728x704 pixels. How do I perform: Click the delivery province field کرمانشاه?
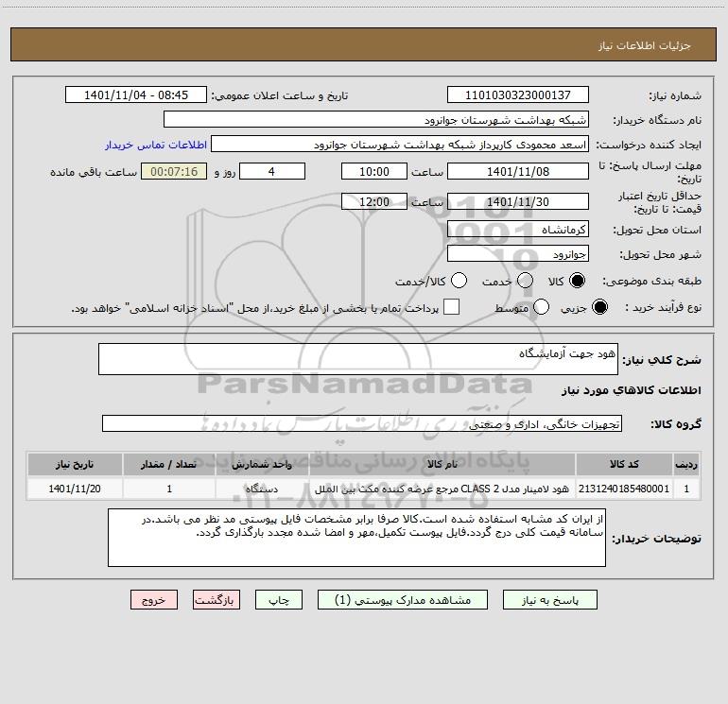(x=518, y=230)
